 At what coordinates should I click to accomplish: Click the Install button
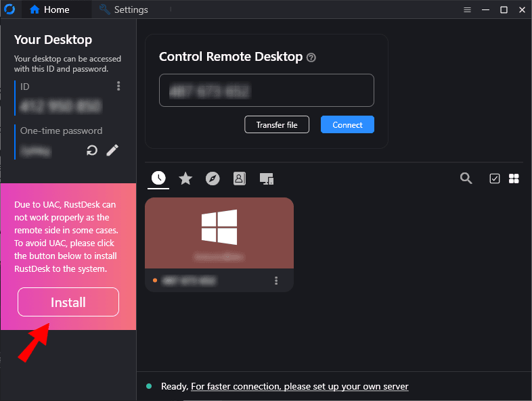[68, 302]
